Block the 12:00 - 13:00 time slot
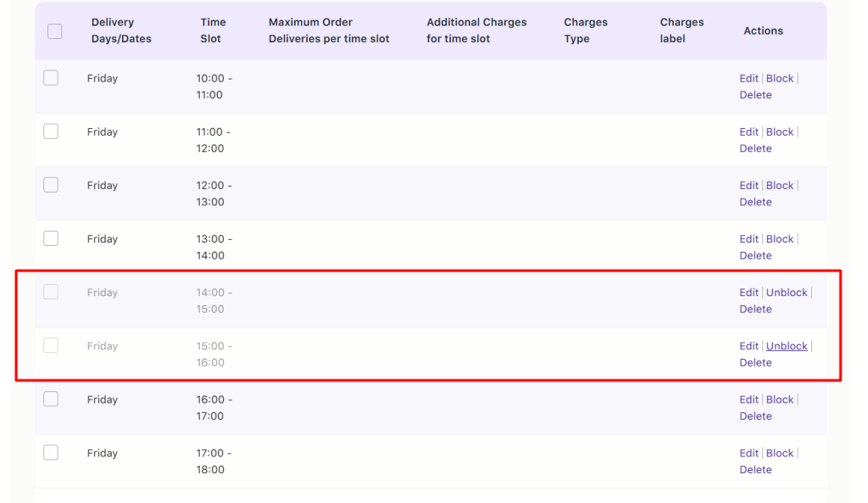This screenshot has height=503, width=868. (x=779, y=184)
